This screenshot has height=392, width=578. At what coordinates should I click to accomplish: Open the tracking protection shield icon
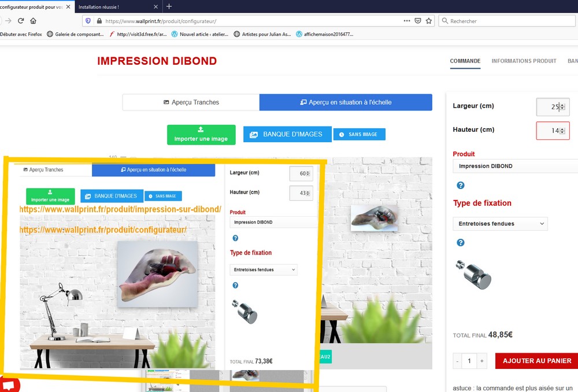pos(88,21)
